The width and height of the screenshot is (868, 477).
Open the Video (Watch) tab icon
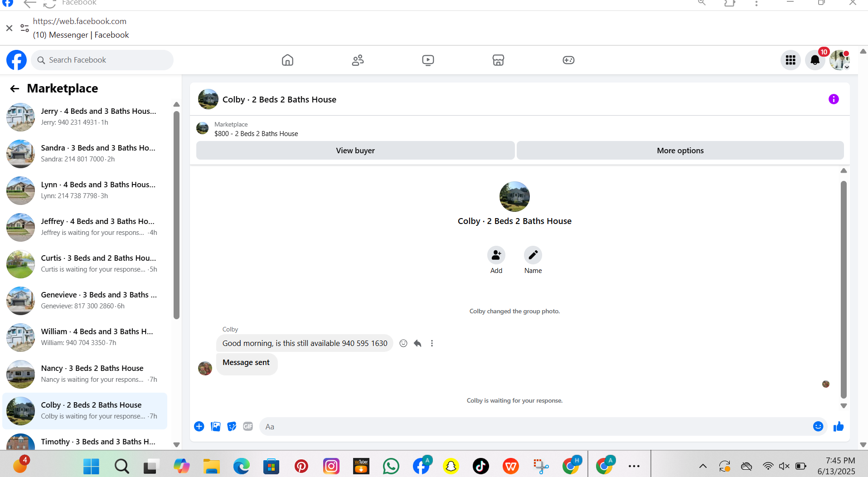click(428, 60)
